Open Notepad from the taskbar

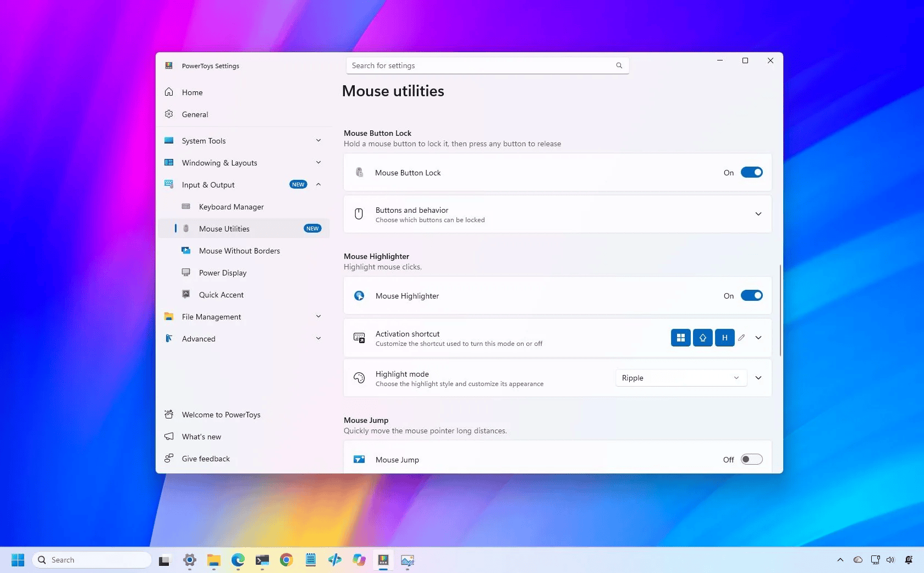(x=311, y=560)
